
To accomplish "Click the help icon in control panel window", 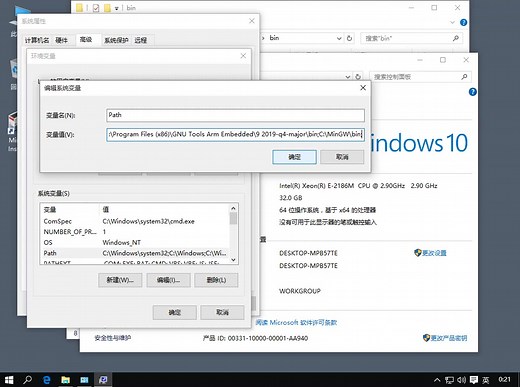I will click(x=473, y=92).
